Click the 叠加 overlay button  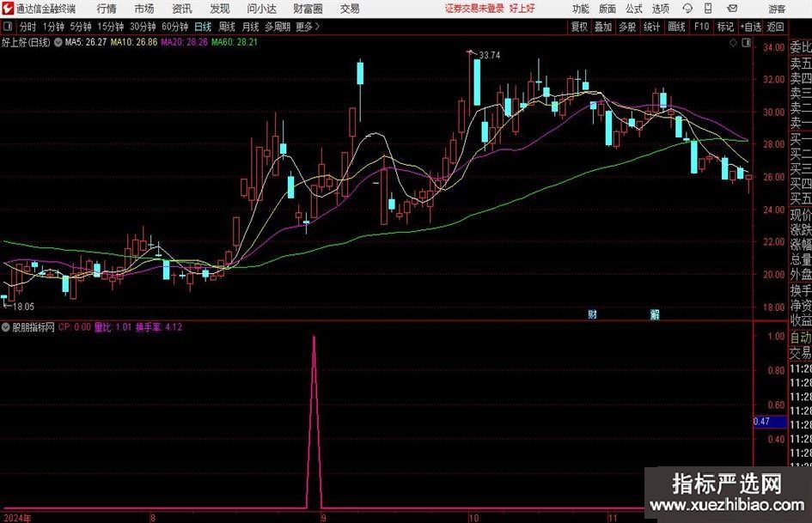(x=603, y=27)
